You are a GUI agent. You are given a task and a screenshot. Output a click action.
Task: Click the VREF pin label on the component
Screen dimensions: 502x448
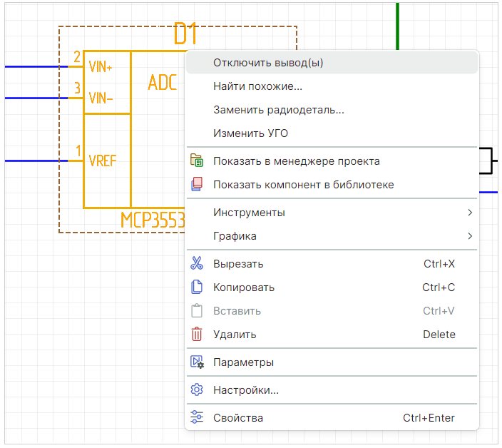tap(103, 161)
